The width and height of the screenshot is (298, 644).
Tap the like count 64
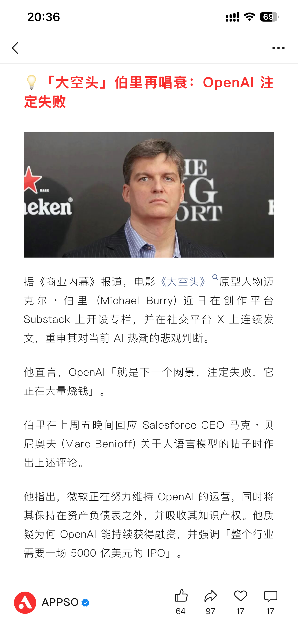[x=181, y=611]
